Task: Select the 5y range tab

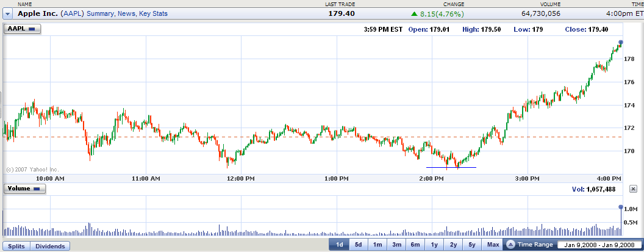Action: click(x=472, y=245)
